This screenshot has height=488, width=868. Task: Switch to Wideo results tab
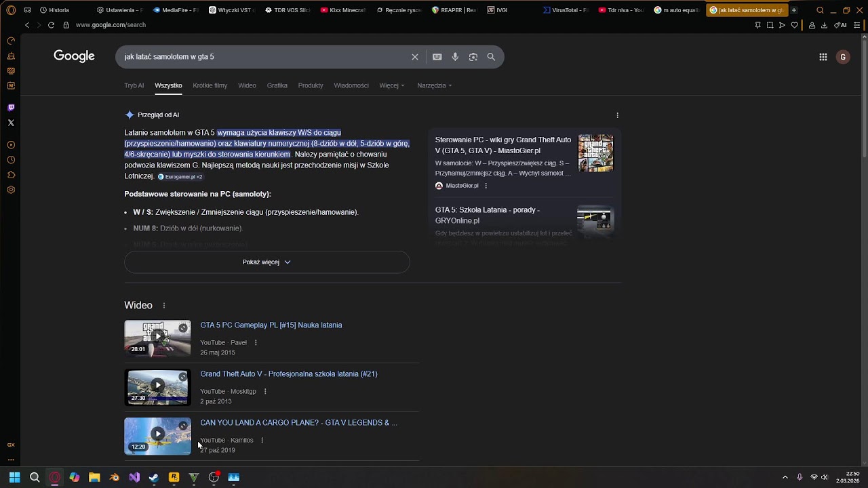(x=247, y=85)
